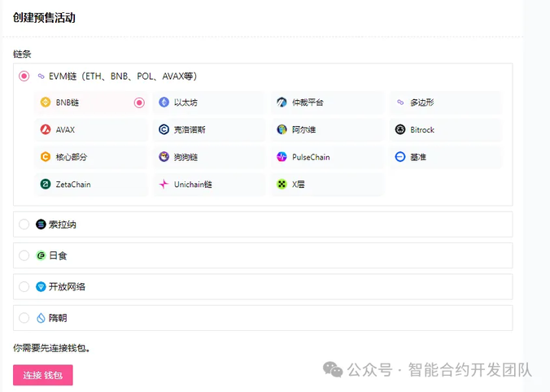This screenshot has height=392, width=550.
Task: Select the 日食 chain radio button
Action: click(x=24, y=255)
